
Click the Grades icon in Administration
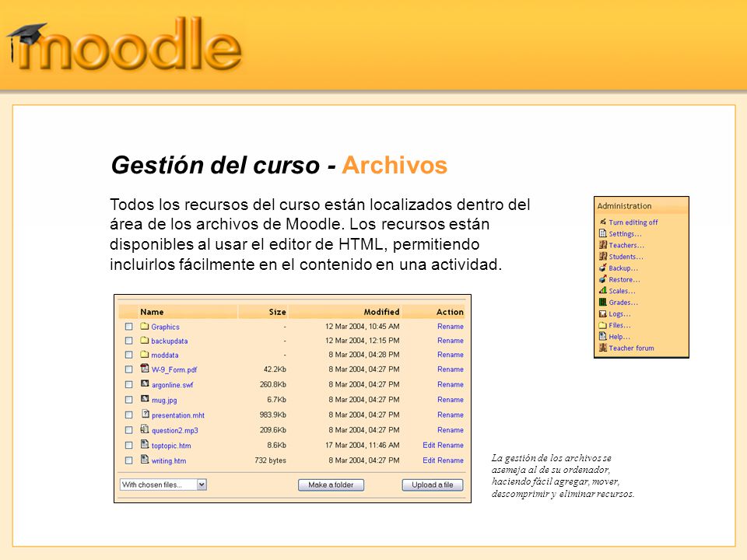[602, 302]
